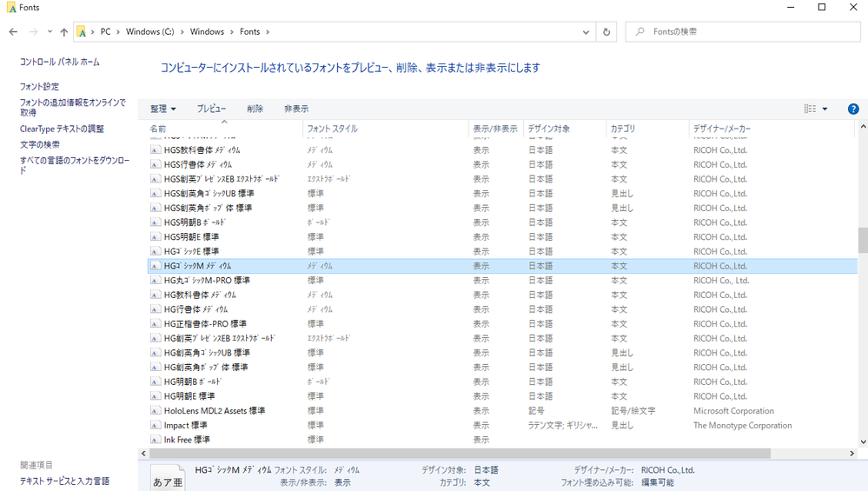Click The Monotype Corporation cell
The height and width of the screenshot is (491, 868).
coord(742,425)
